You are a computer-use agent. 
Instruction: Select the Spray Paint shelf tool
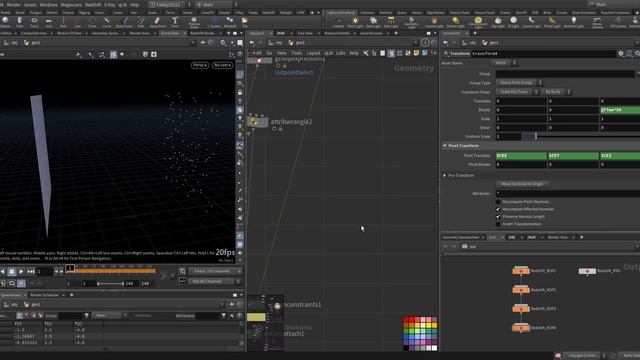point(158,22)
